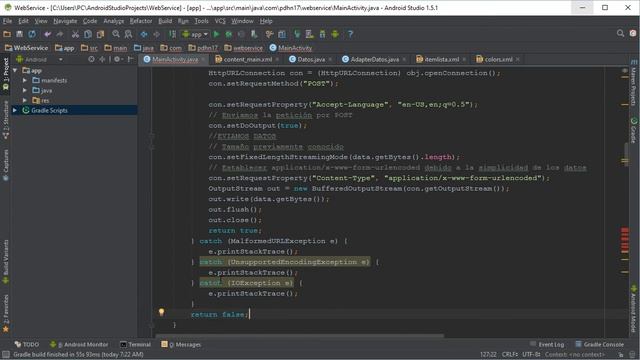The image size is (640, 360).
Task: Open the Build menu
Action: (165, 21)
